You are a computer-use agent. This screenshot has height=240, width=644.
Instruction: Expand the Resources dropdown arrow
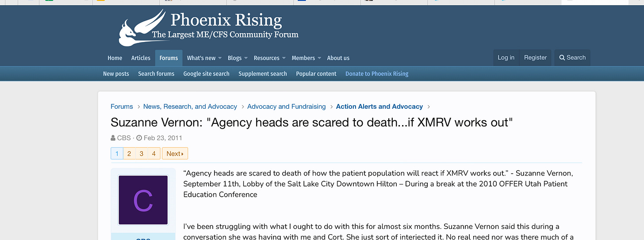[x=284, y=58]
